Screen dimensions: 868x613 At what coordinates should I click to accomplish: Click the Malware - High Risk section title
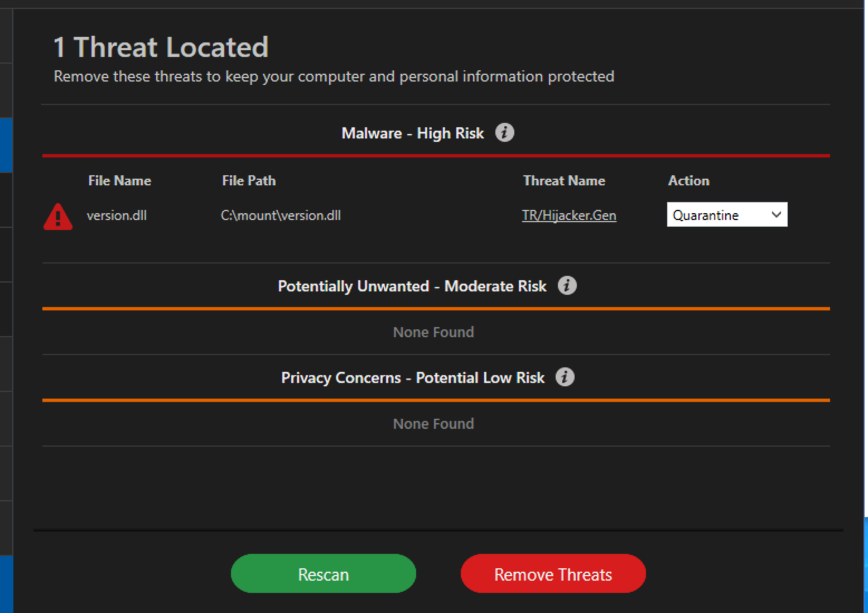[413, 133]
